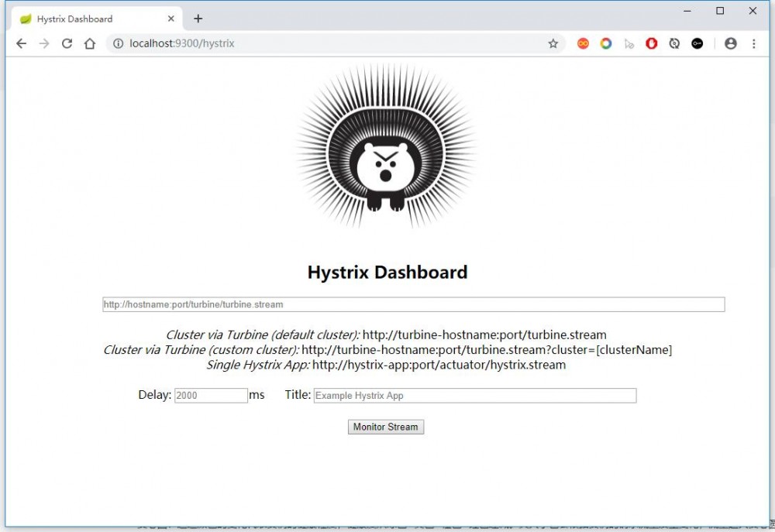Click the default cluster turbine.stream URL text
Viewport: 775px width, 532px height.
[x=484, y=335]
